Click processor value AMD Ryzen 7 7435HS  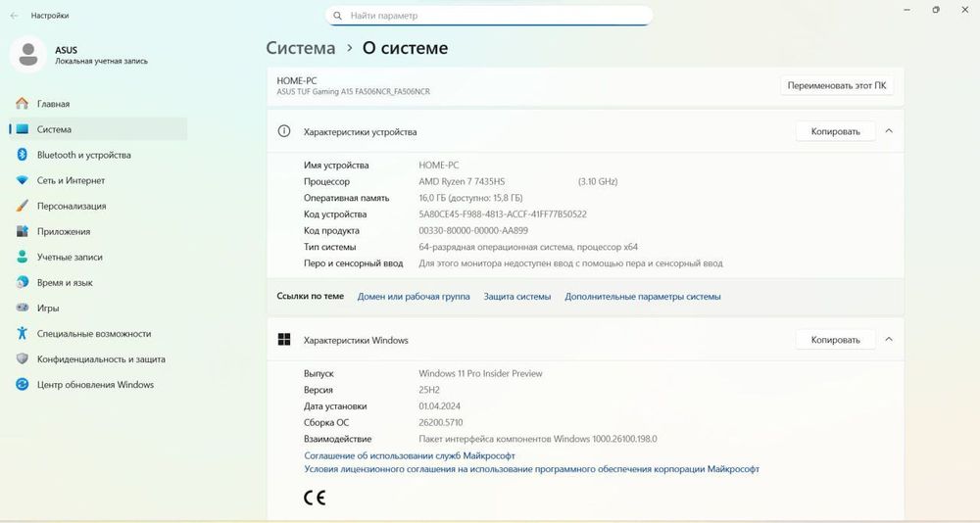[462, 181]
